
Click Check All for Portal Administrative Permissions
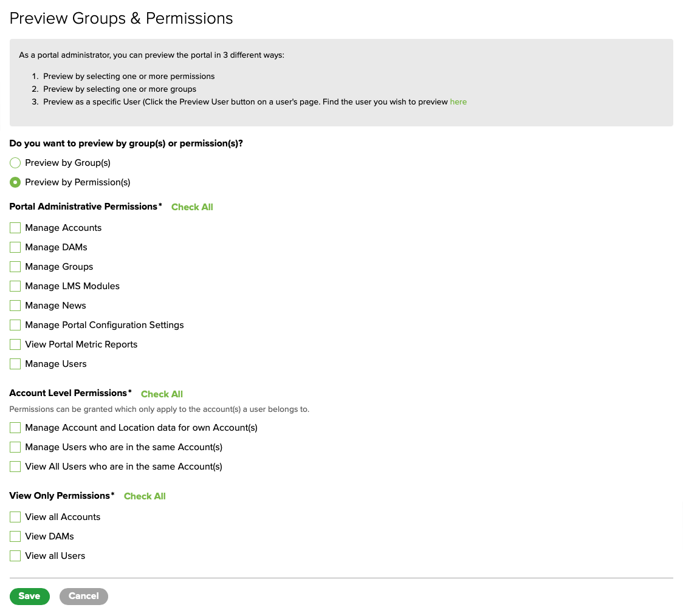click(x=192, y=207)
